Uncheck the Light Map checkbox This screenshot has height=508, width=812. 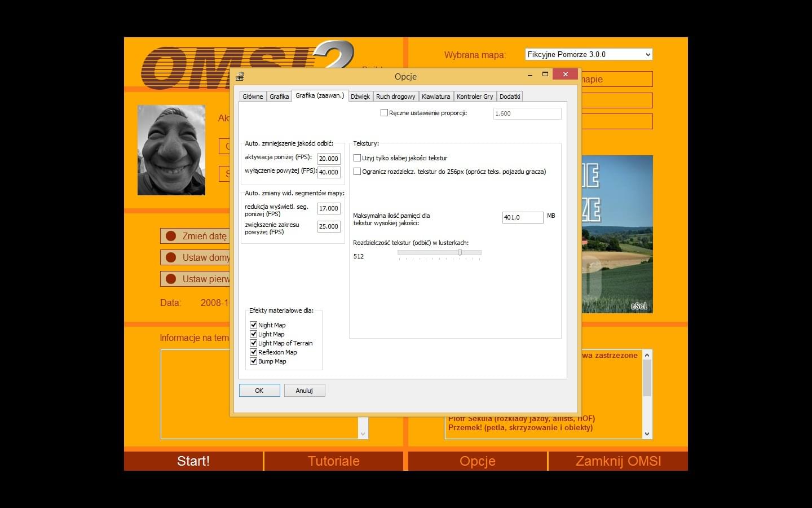point(253,334)
